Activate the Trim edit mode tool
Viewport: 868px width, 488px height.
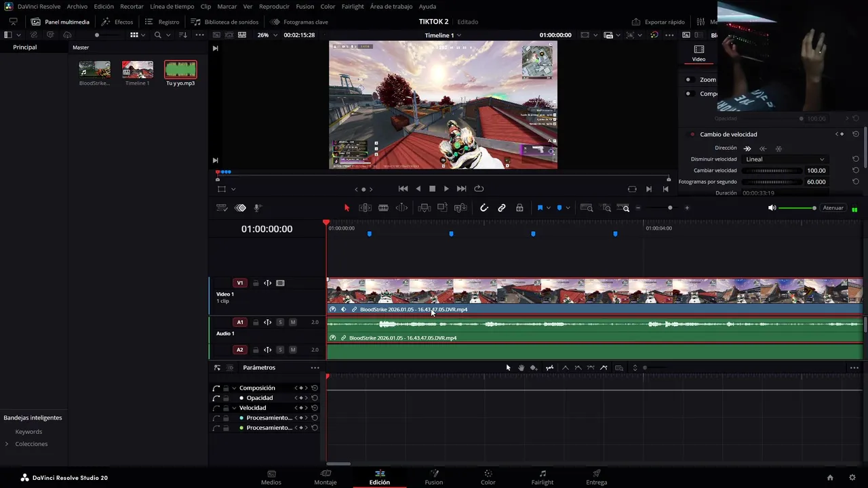point(365,208)
